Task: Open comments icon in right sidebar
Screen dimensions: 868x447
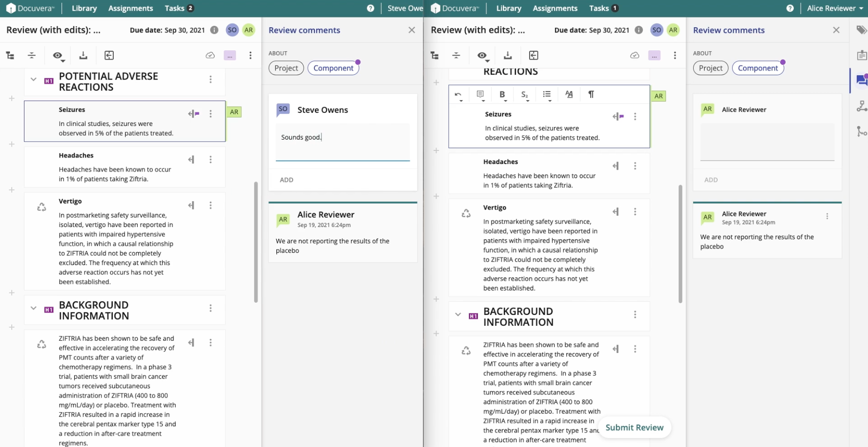Action: tap(862, 80)
